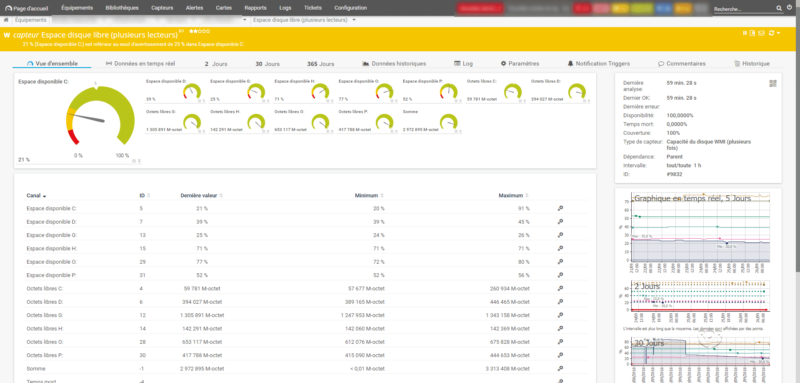Open settings icon for the Octets libres C: row
Image resolution: width=800 pixels, height=383 pixels.
pos(560,288)
